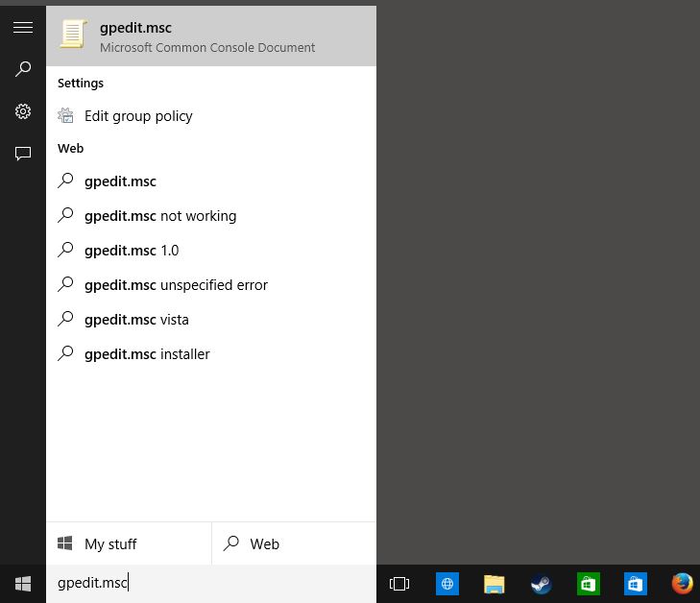Viewport: 700px width, 603px height.
Task: Open File Explorer from the taskbar
Action: pyautogui.click(x=494, y=584)
